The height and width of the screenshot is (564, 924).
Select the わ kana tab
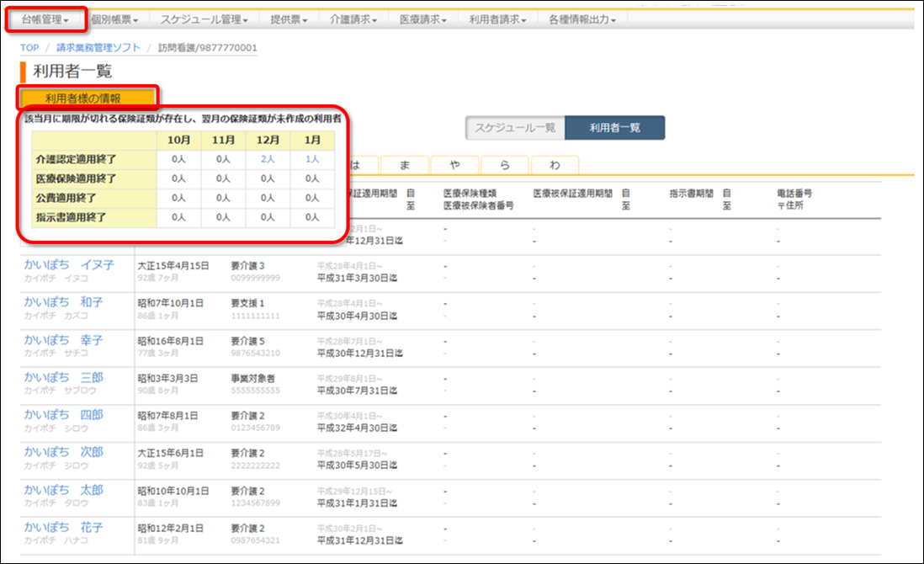point(555,166)
